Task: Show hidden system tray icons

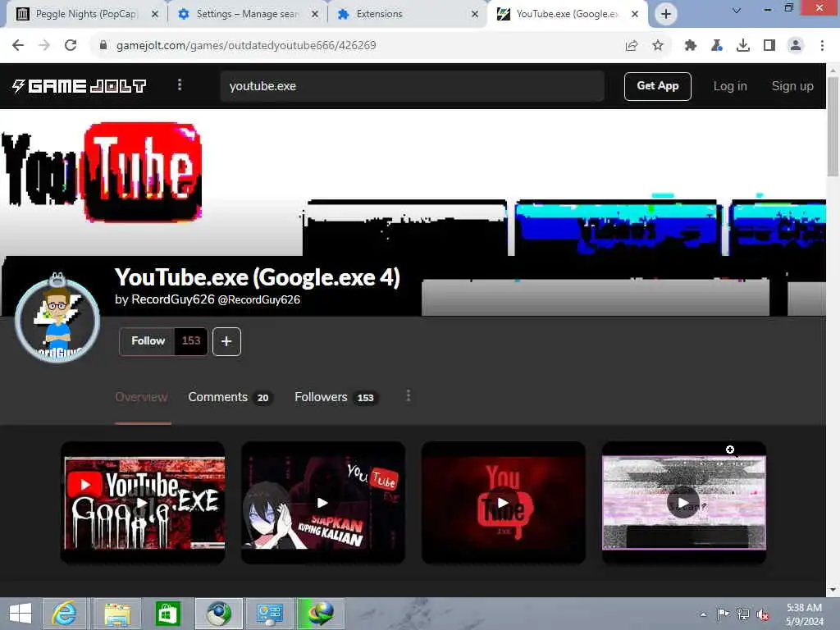Action: 703,614
